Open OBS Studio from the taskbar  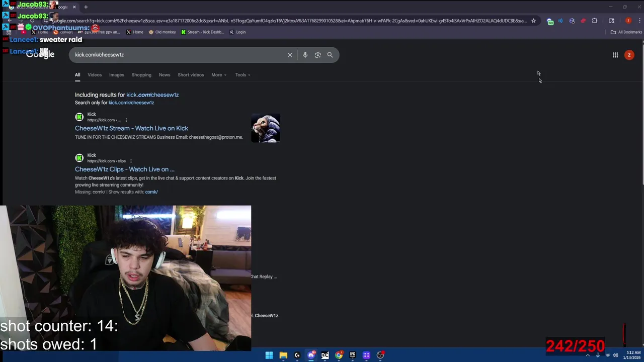click(x=380, y=355)
